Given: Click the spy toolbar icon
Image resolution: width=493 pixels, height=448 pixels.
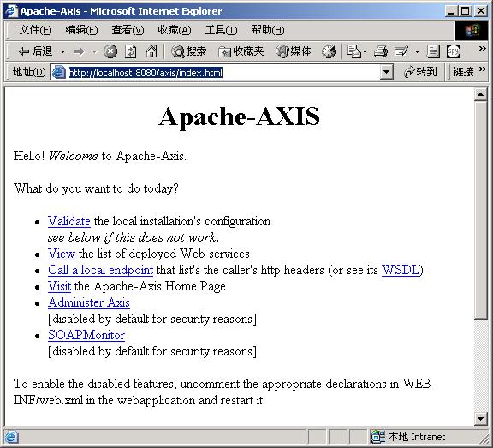Looking at the screenshot, I should tap(454, 51).
